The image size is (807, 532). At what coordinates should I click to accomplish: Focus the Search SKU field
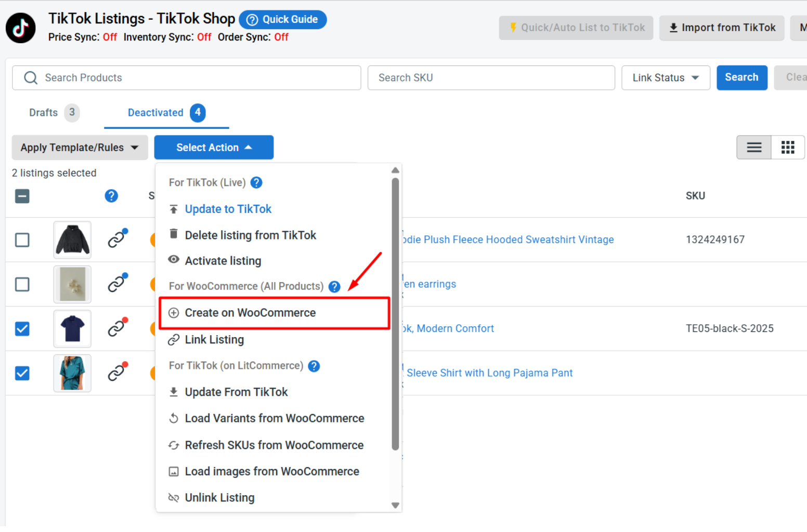click(x=491, y=77)
